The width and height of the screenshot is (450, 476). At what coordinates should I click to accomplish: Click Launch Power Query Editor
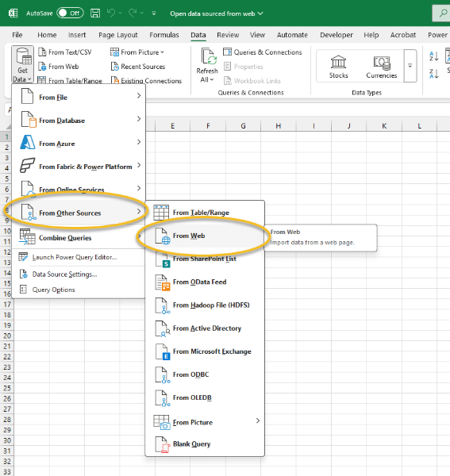[75, 257]
